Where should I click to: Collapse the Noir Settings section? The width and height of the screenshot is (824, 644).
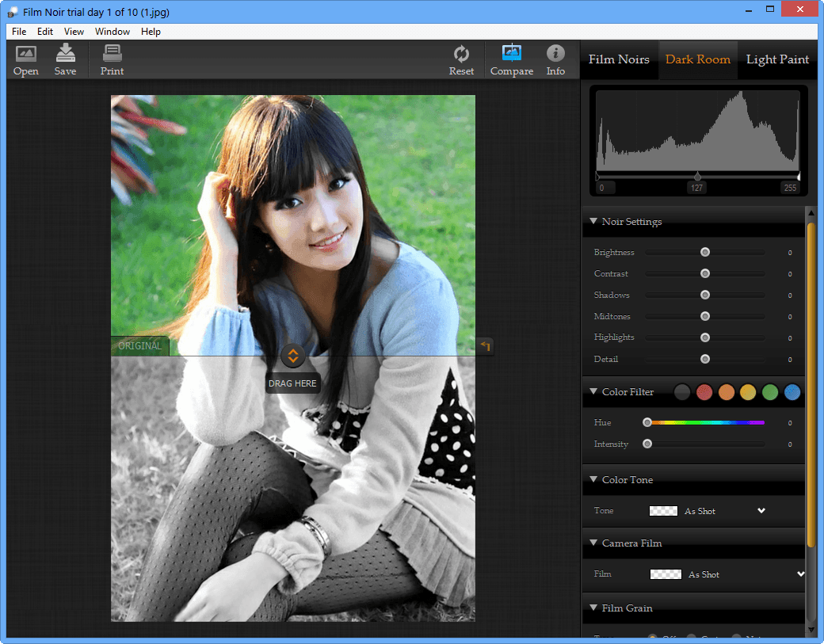tap(593, 222)
